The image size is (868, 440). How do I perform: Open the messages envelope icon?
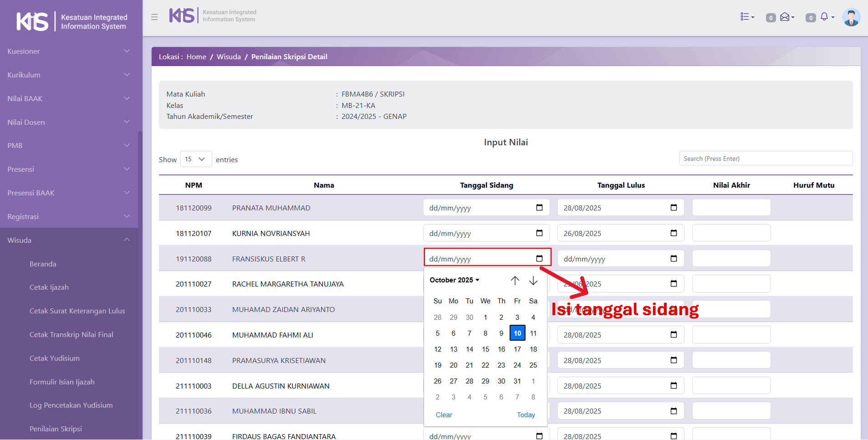[x=786, y=17]
